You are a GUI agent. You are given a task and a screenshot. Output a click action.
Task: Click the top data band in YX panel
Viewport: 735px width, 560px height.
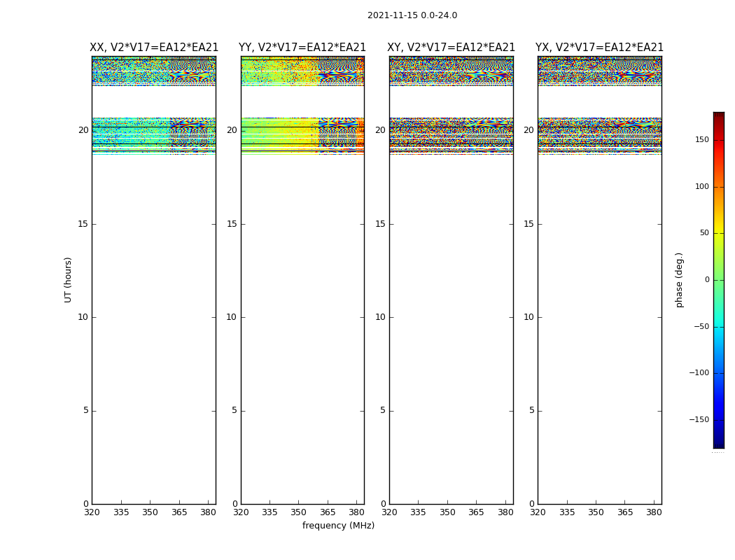(x=599, y=70)
